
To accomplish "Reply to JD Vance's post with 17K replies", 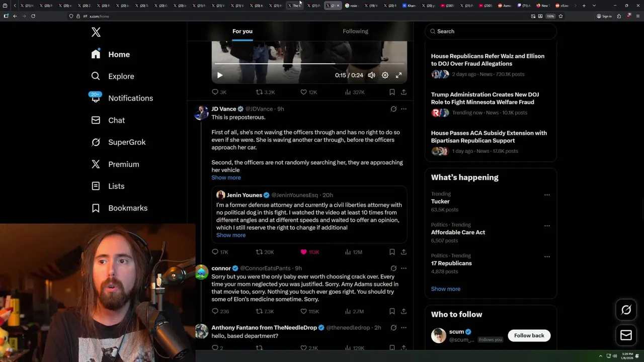I will click(220, 252).
